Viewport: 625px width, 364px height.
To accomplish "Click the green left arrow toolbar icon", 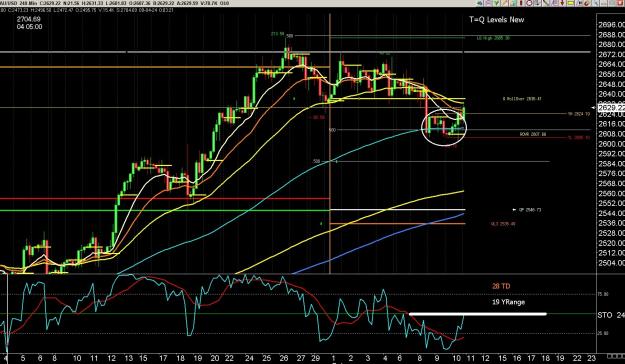I will tap(480, 3).
